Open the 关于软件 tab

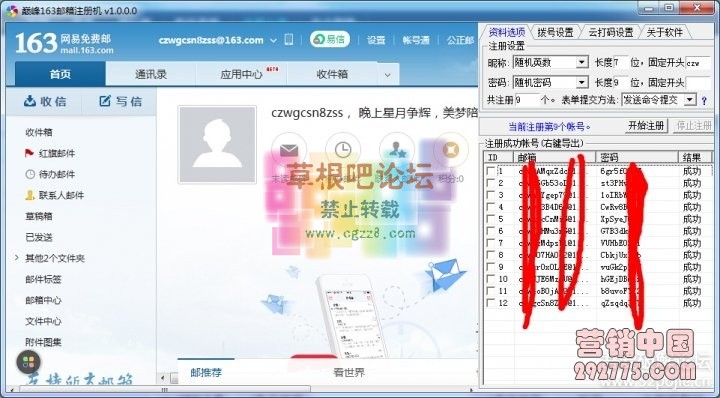[664, 32]
